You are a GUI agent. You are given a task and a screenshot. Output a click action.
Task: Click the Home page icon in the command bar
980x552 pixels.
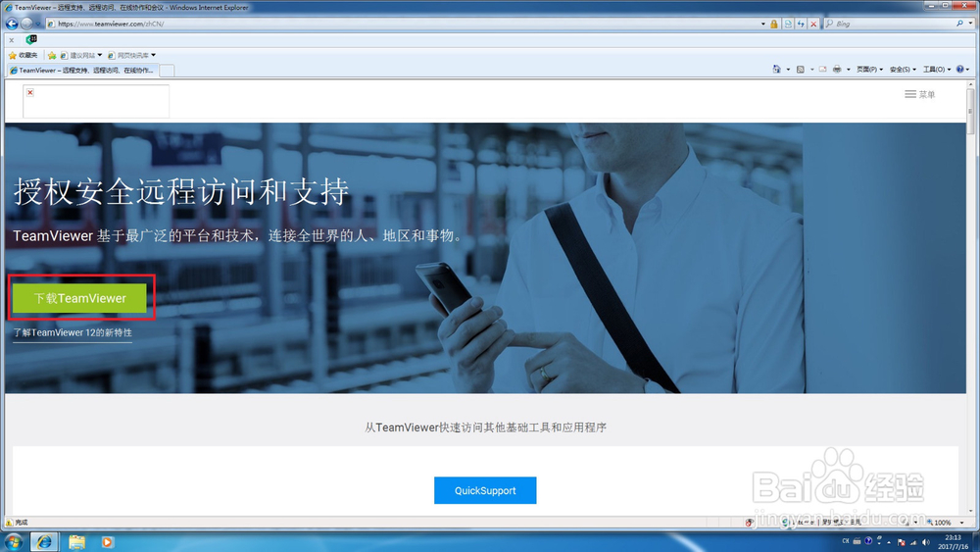pos(776,70)
